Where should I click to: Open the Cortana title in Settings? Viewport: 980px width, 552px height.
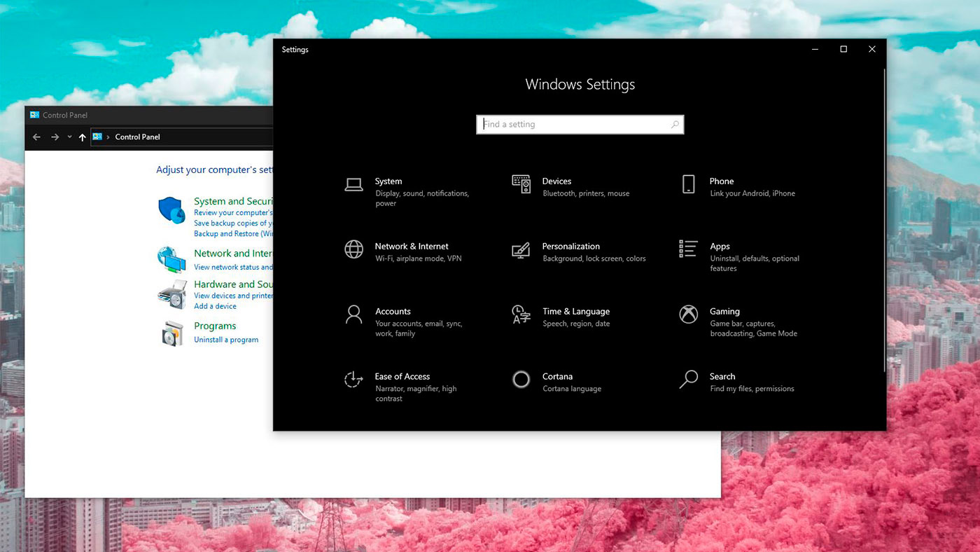(557, 377)
